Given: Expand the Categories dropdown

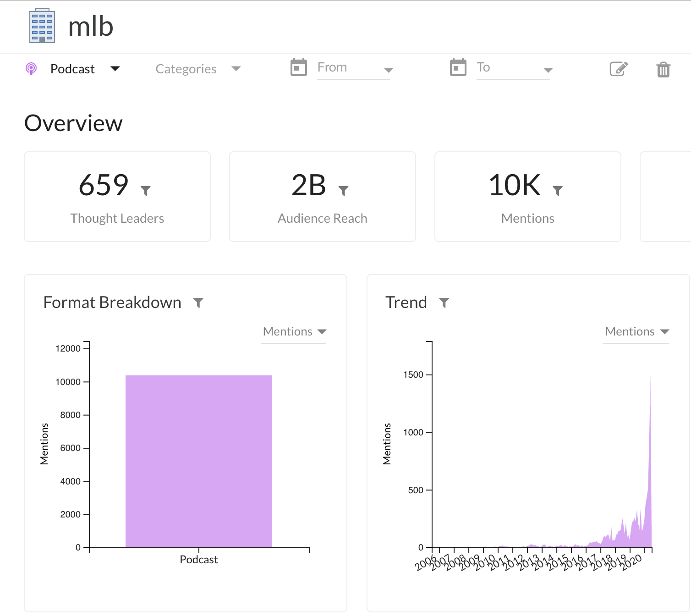Looking at the screenshot, I should click(x=197, y=69).
